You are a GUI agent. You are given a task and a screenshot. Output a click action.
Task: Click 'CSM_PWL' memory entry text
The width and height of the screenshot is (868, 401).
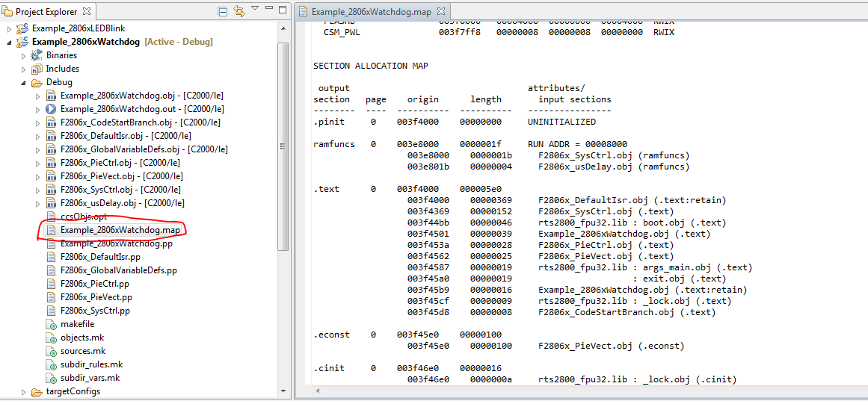(342, 32)
